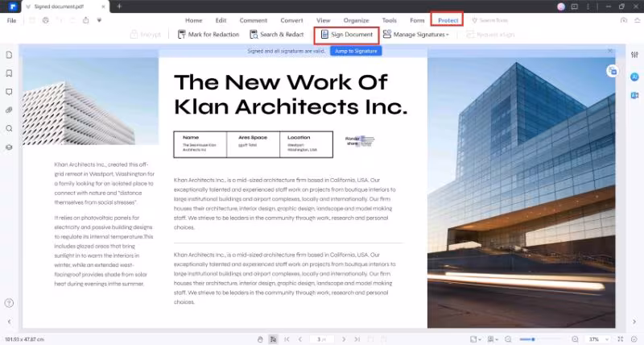Open the bookmarks panel icon
This screenshot has width=644, height=345.
[x=9, y=73]
